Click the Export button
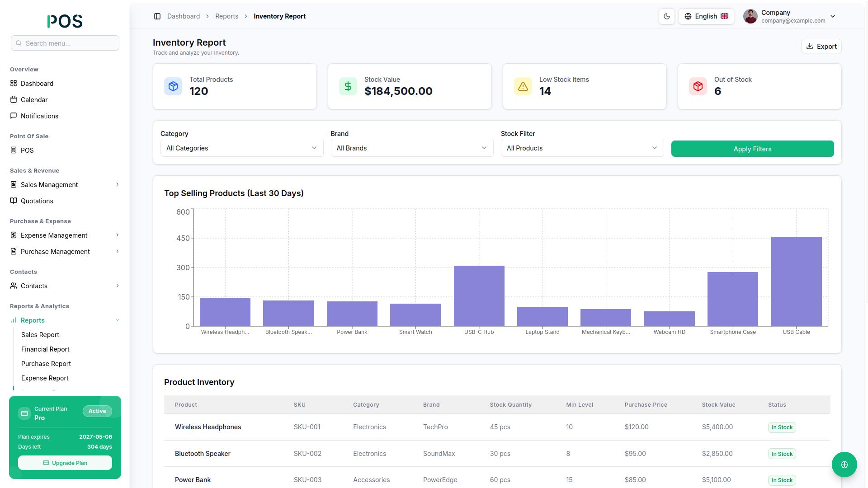This screenshot has height=488, width=868. [x=821, y=46]
